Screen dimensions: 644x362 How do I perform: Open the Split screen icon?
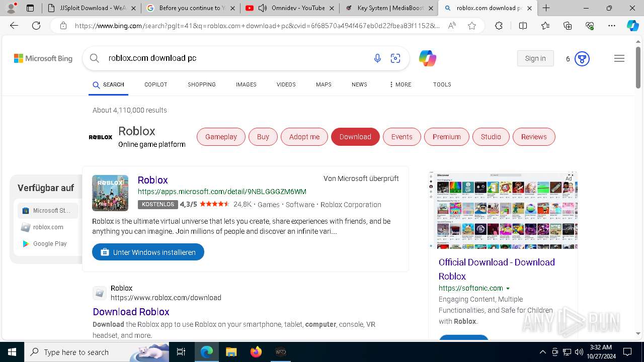[x=523, y=26]
